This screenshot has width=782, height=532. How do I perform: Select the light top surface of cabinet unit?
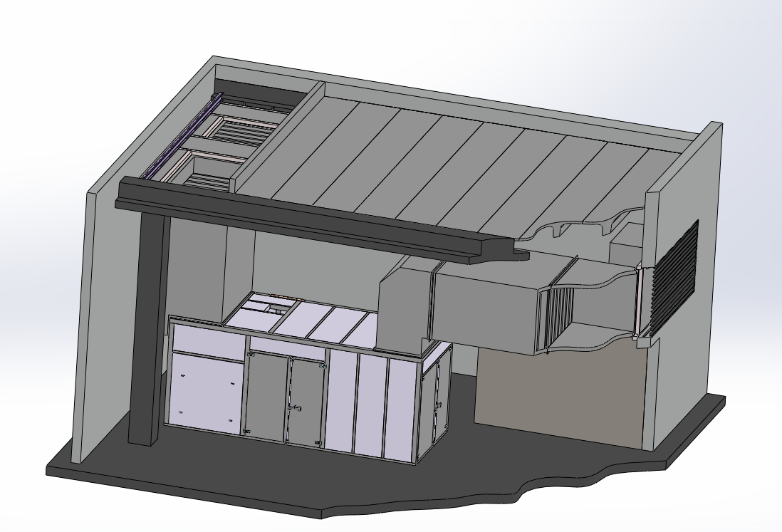pos(304,319)
